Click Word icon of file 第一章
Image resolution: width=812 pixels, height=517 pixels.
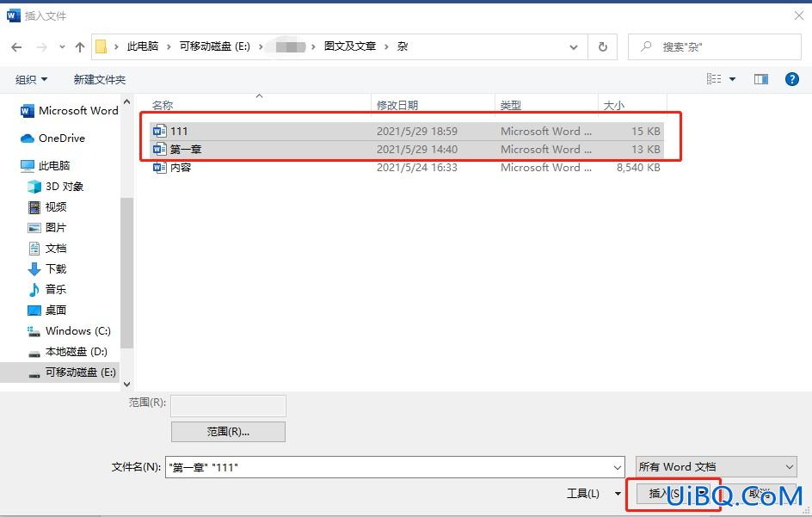tap(159, 149)
